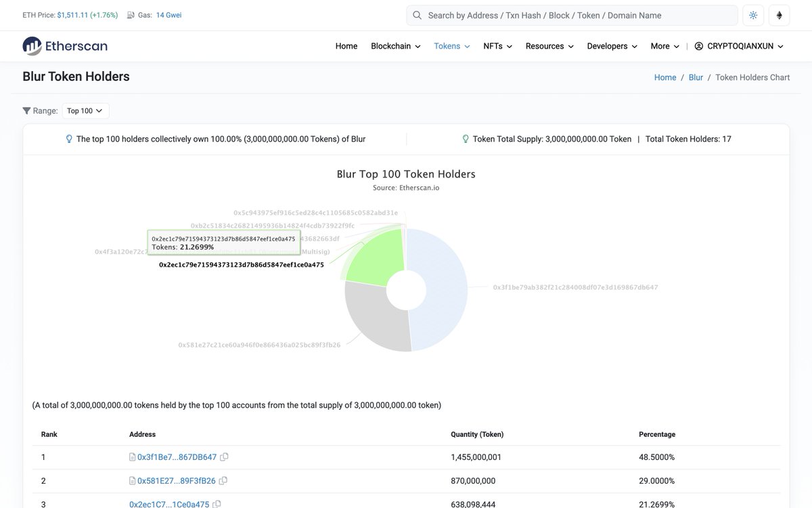The width and height of the screenshot is (812, 508).
Task: Expand the Resources menu
Action: tap(549, 46)
